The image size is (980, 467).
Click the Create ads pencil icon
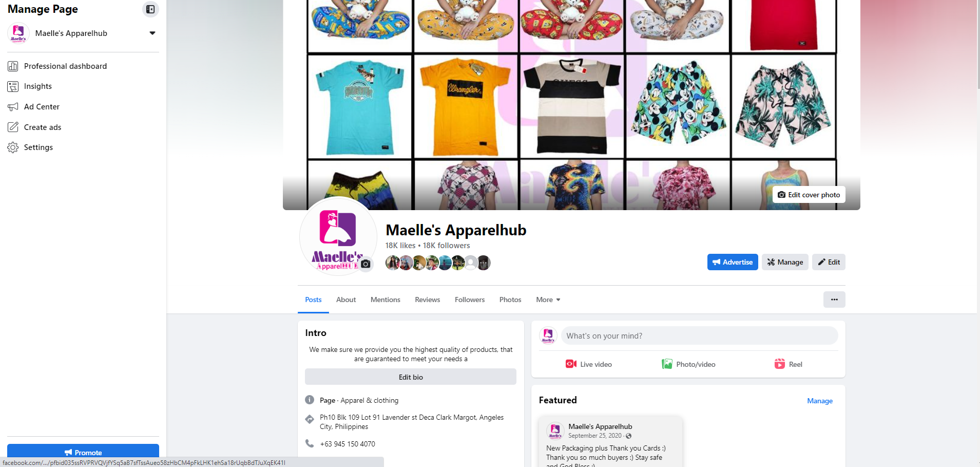13,127
